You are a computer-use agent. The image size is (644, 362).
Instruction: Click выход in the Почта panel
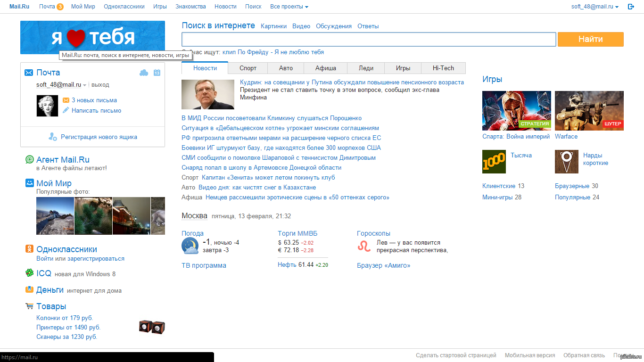[100, 85]
